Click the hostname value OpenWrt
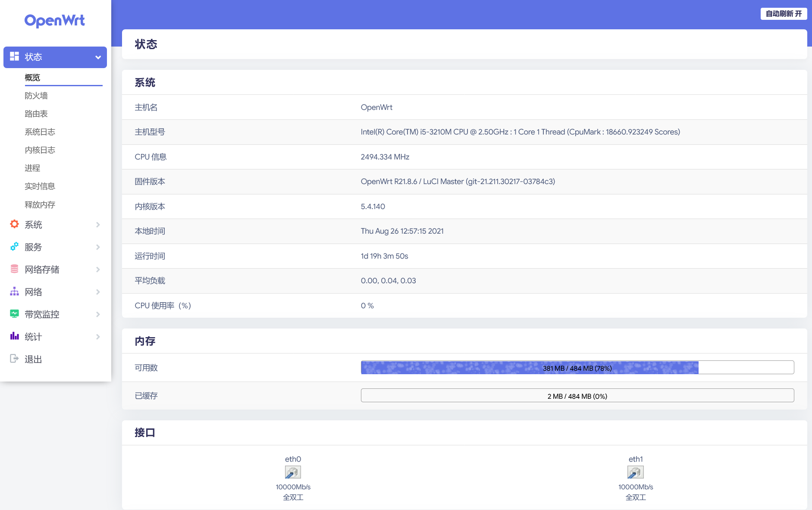 (x=376, y=107)
